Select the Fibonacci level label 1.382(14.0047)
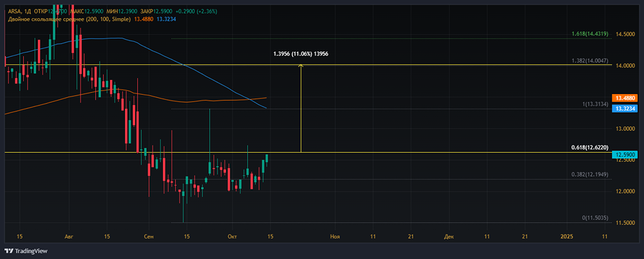644x259 pixels. [590, 61]
